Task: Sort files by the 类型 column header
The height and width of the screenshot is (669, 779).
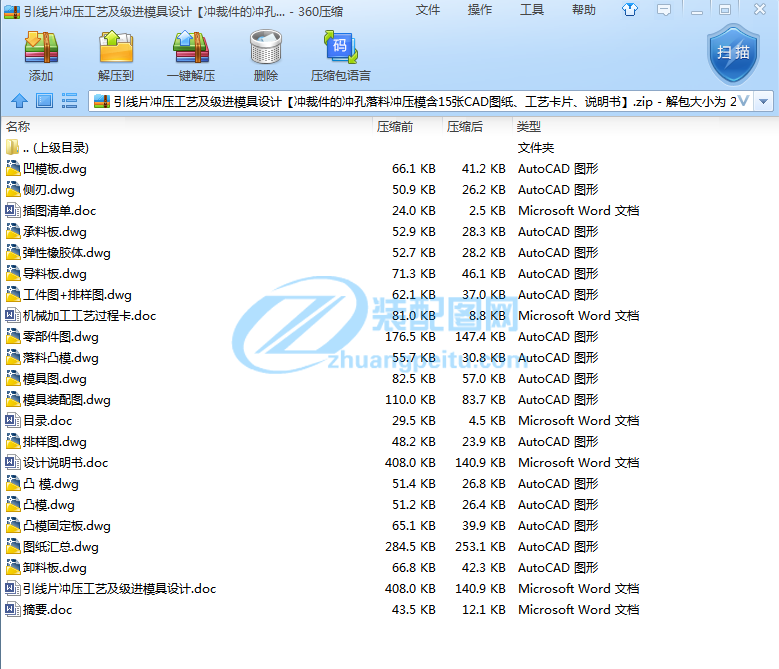Action: [528, 127]
